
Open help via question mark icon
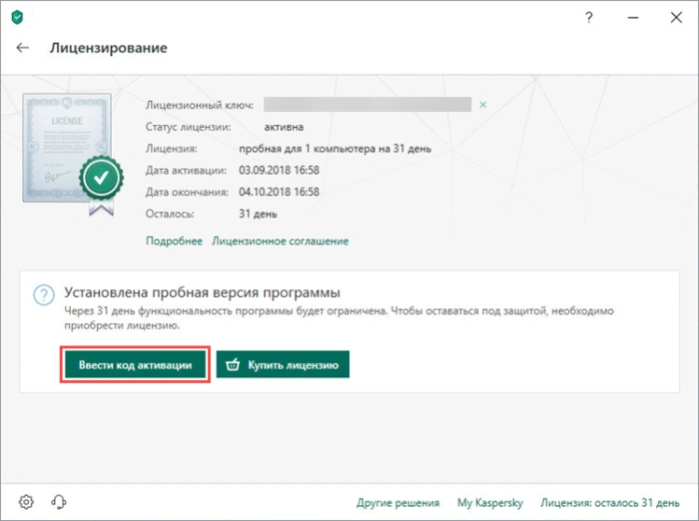(589, 18)
